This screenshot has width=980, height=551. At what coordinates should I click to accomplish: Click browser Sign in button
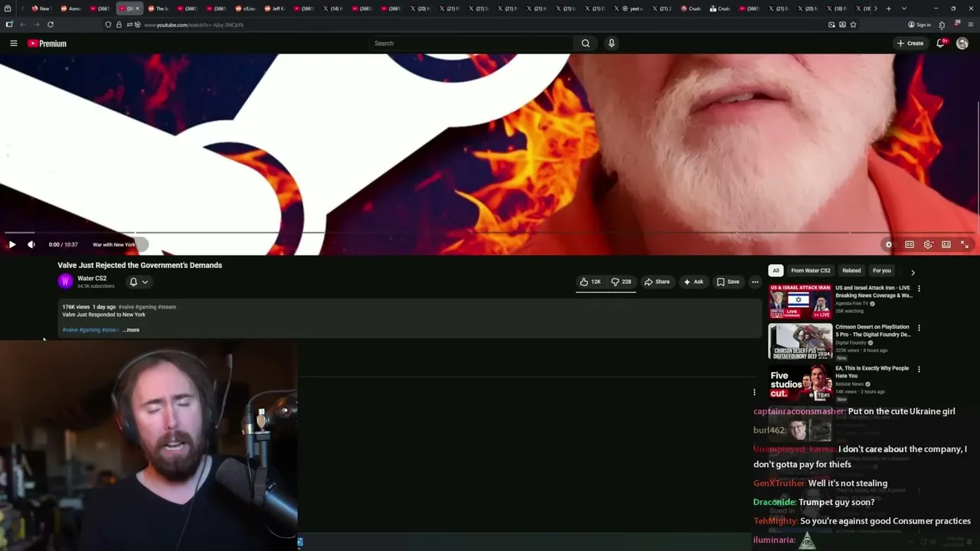pyautogui.click(x=920, y=24)
